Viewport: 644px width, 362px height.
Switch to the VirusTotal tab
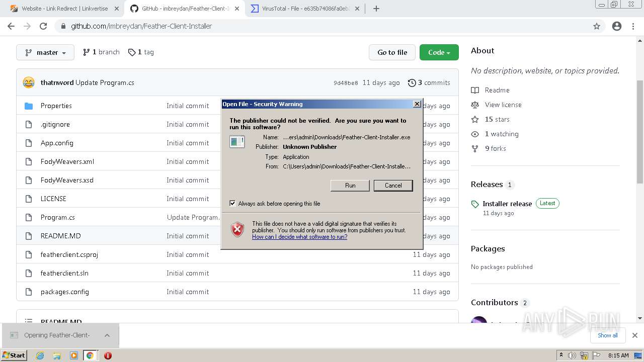click(305, 9)
